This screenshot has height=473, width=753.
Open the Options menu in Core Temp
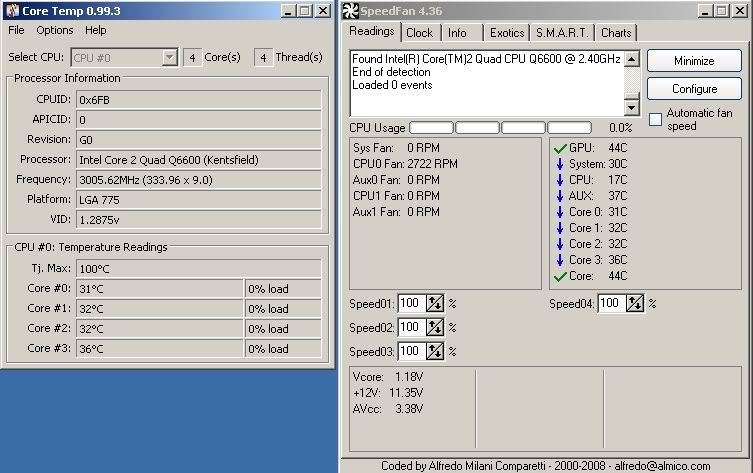(x=55, y=30)
